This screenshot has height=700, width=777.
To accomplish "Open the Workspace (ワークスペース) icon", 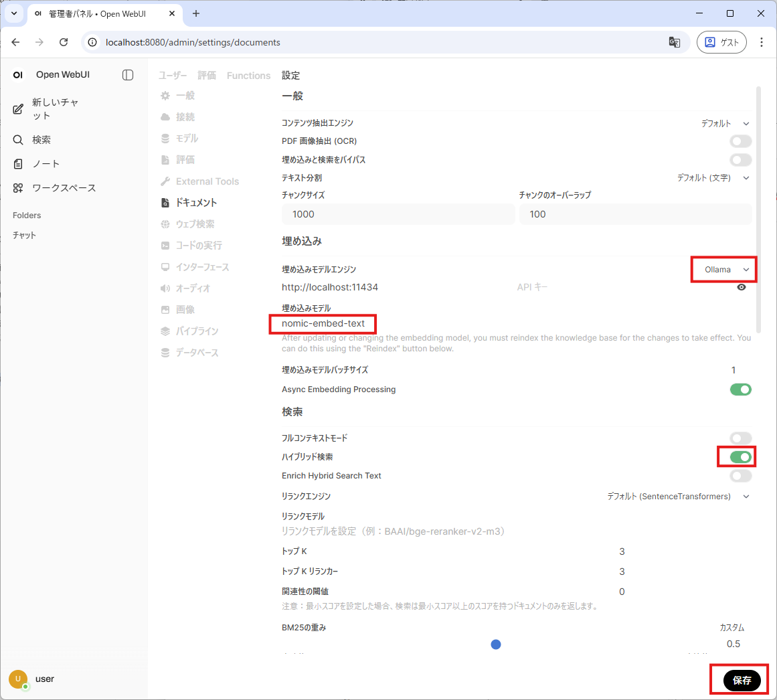I will (x=18, y=188).
